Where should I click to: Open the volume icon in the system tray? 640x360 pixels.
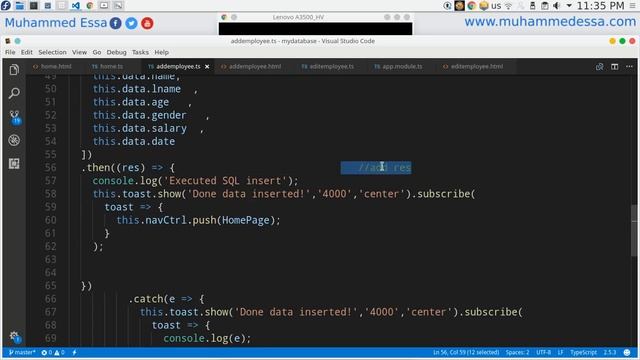(x=556, y=5)
